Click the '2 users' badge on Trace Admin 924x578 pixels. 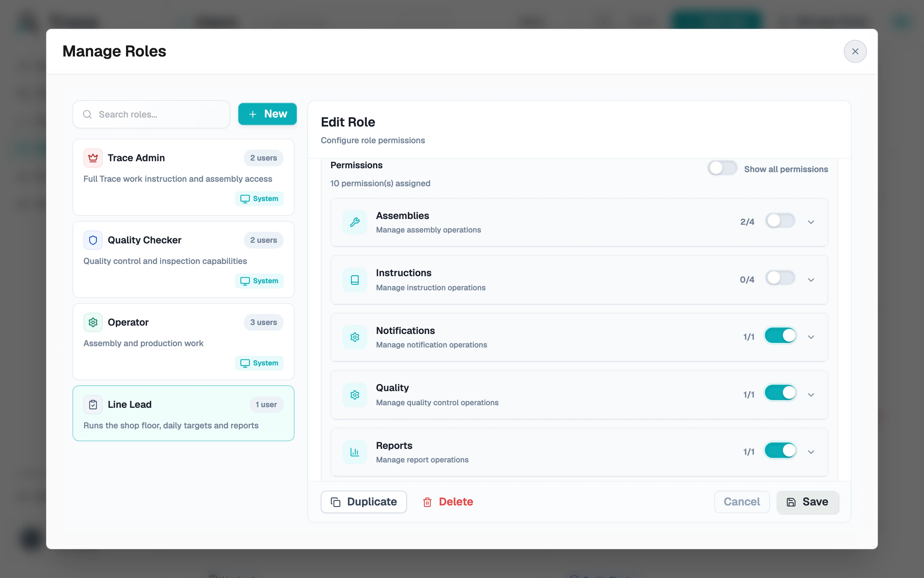[263, 158]
